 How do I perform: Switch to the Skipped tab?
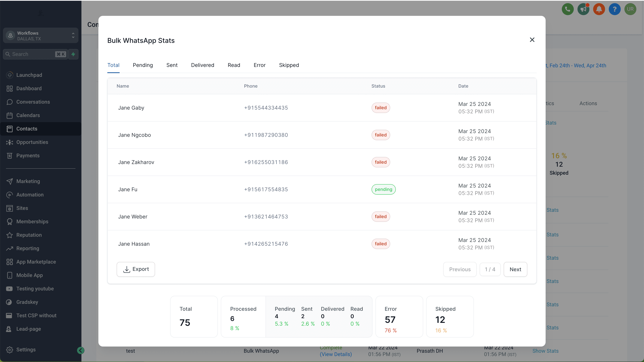(289, 65)
